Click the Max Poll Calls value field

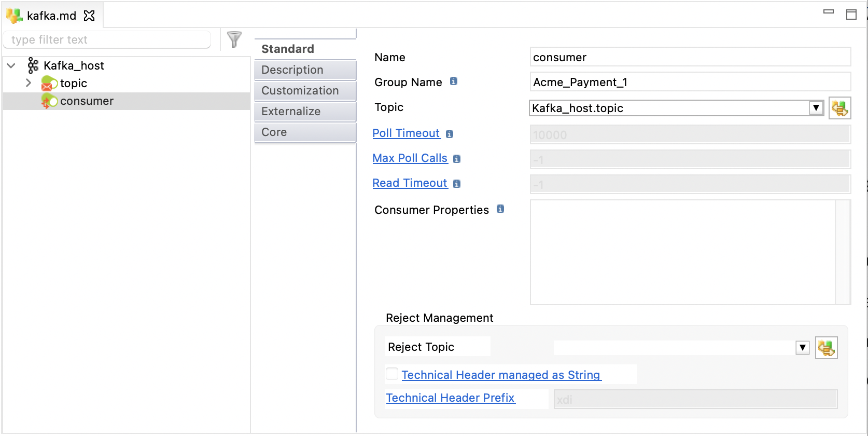click(690, 159)
